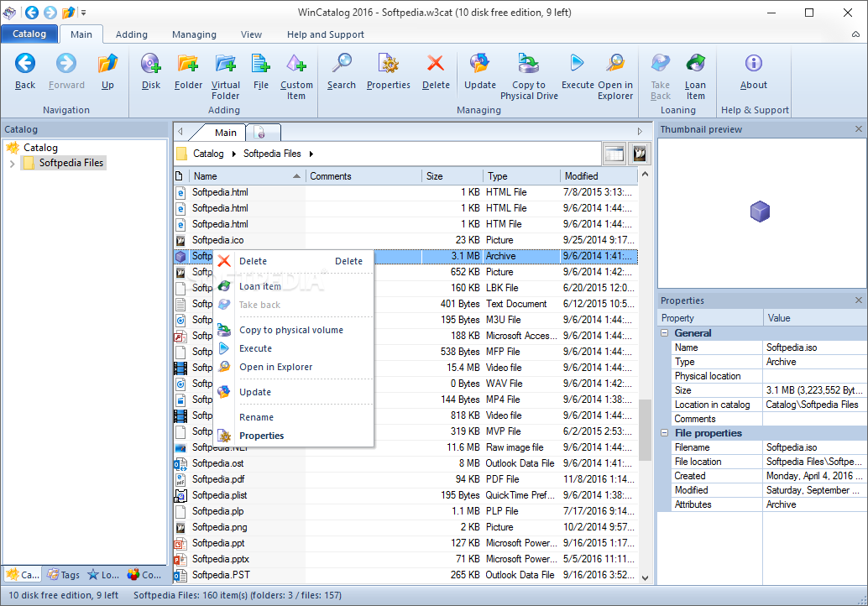Click the Take Back ribbon button

(661, 76)
